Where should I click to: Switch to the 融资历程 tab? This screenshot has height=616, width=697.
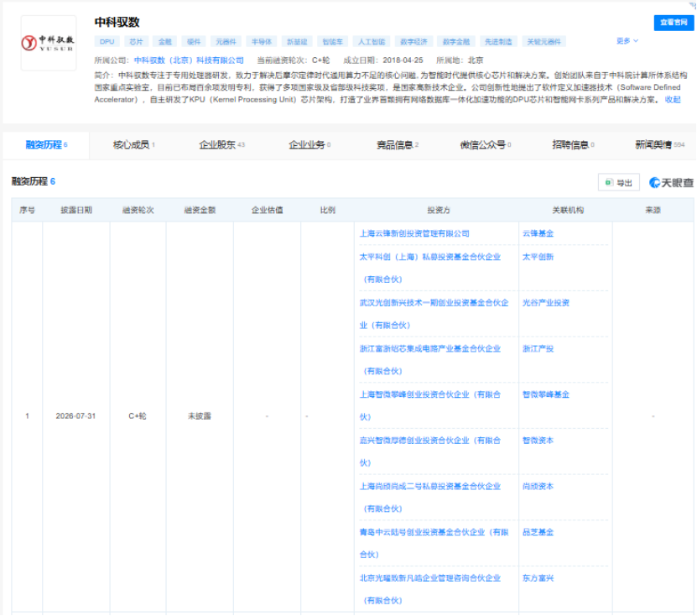click(x=46, y=145)
